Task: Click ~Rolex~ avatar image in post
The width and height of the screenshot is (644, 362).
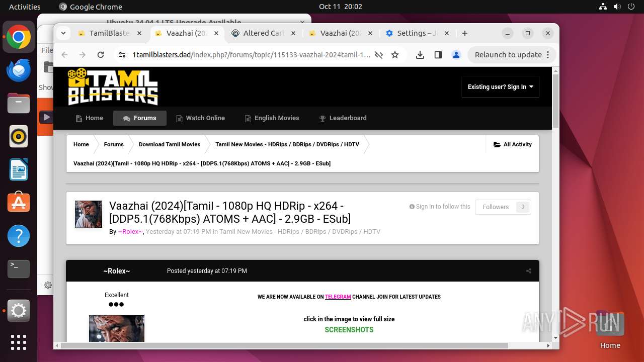Action: point(117,328)
